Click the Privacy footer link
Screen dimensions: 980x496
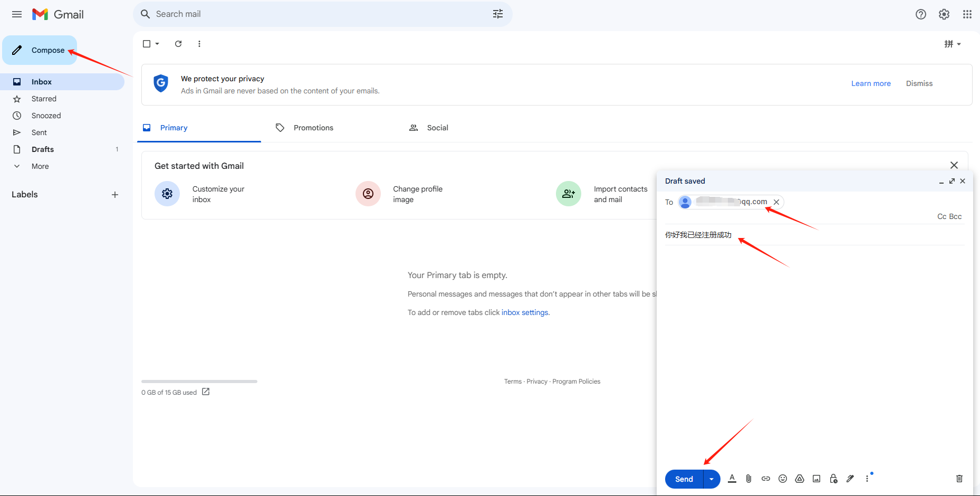(x=537, y=381)
